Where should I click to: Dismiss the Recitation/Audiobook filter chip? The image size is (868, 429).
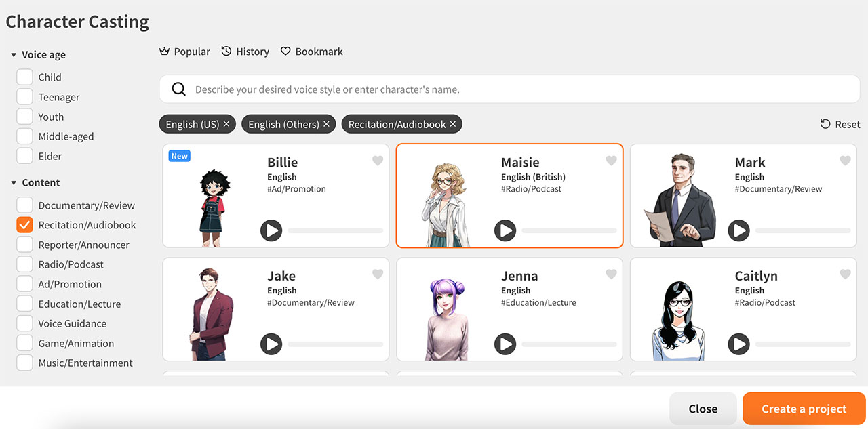point(452,124)
